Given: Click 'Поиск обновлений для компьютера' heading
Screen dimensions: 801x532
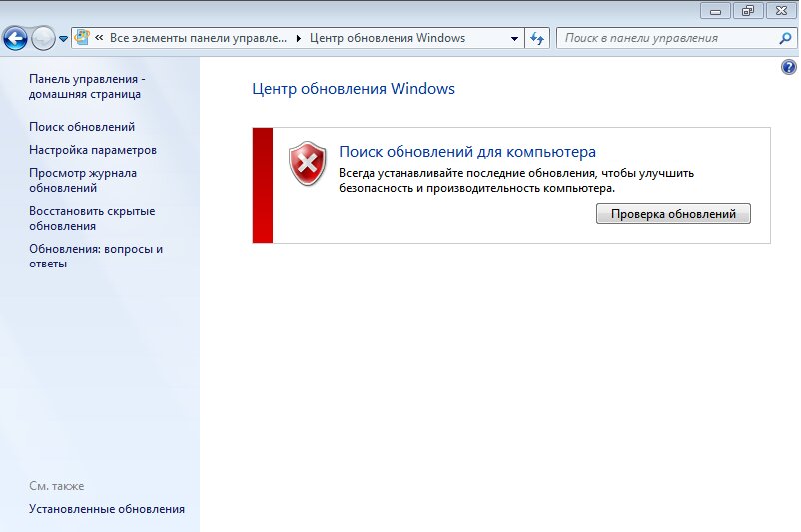Looking at the screenshot, I should (x=467, y=152).
